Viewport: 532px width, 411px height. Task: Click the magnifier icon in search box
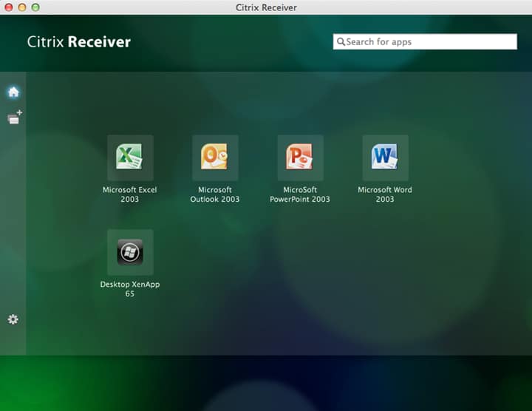pyautogui.click(x=341, y=41)
